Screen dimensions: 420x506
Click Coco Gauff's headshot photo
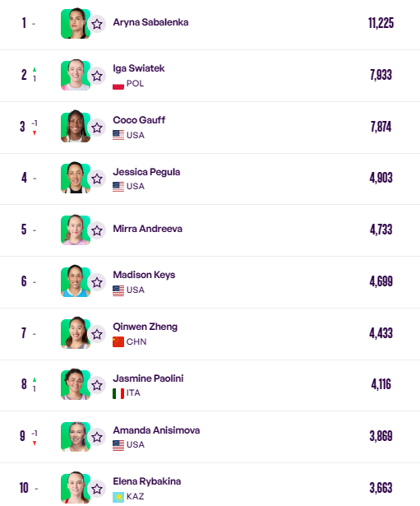(76, 127)
